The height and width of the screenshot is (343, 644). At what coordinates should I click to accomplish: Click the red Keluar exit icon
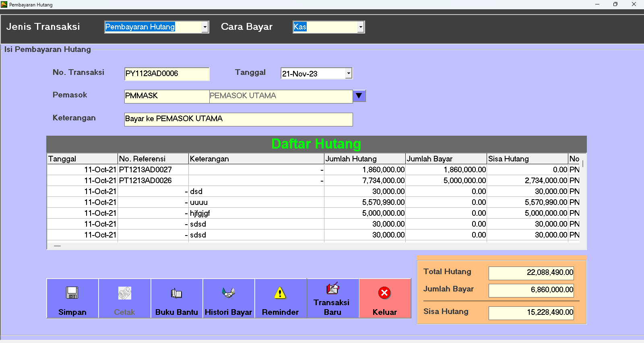[384, 293]
